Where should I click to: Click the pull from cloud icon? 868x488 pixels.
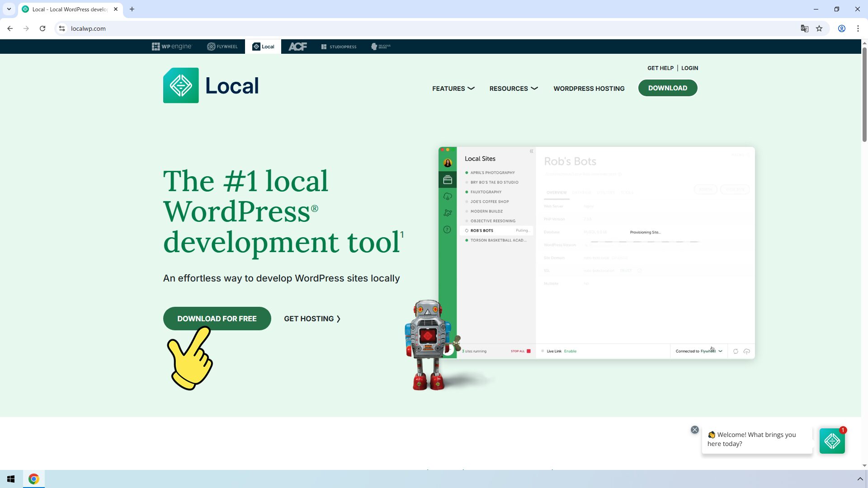coord(736,351)
